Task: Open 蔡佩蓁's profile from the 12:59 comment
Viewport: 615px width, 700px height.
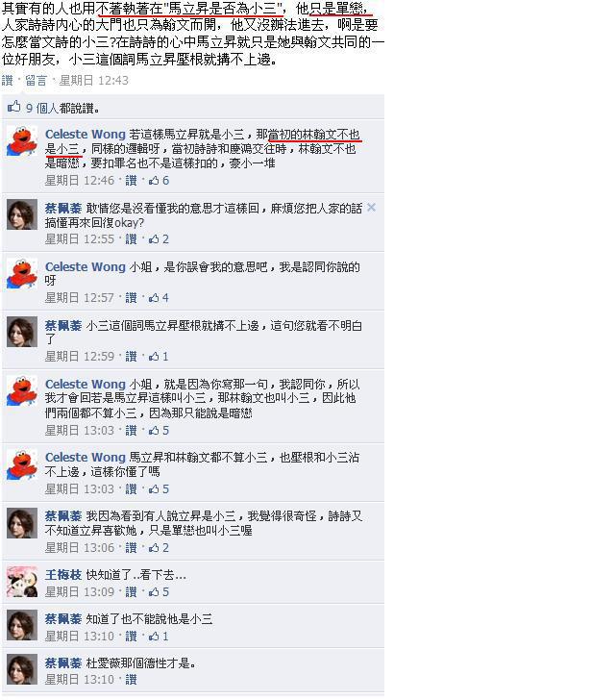Action: [63, 325]
